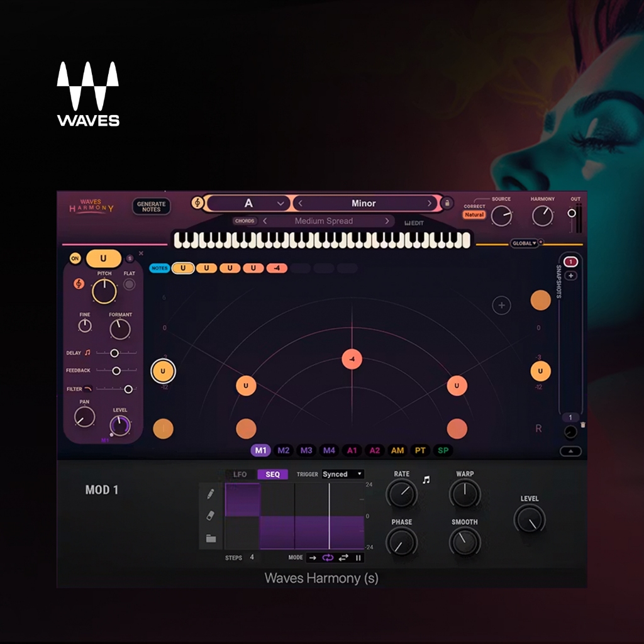This screenshot has height=644, width=644.
Task: Set sequencer mode to forward arrow
Action: click(313, 558)
